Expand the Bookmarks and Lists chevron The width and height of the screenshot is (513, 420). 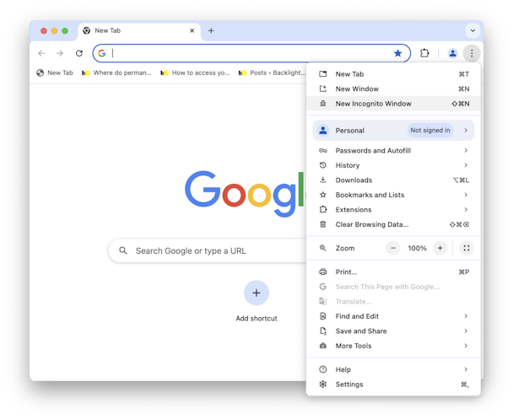tap(466, 195)
